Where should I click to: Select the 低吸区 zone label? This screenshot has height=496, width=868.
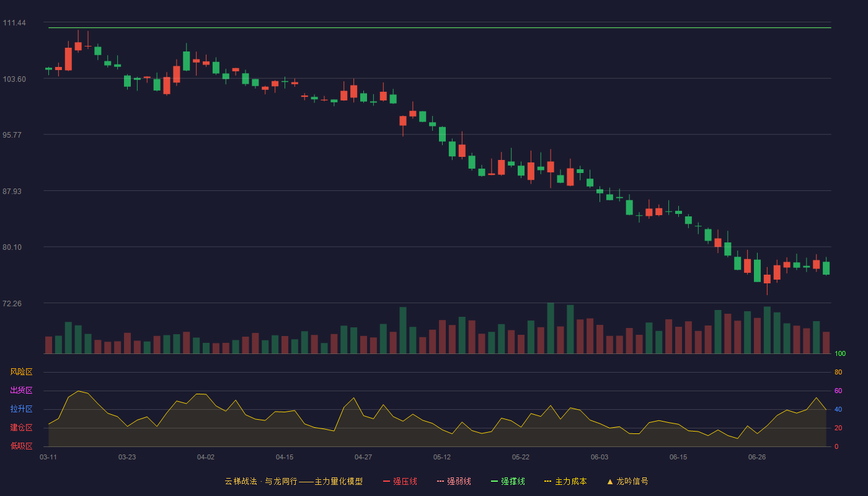coord(21,446)
